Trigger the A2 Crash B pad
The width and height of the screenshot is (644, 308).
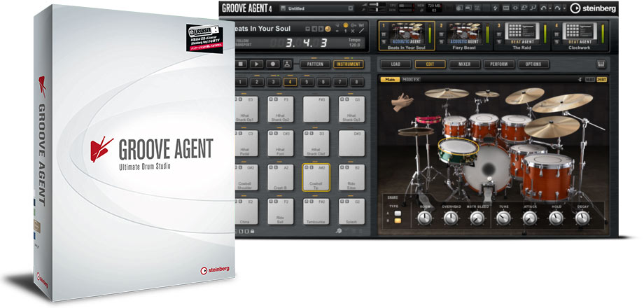281,177
